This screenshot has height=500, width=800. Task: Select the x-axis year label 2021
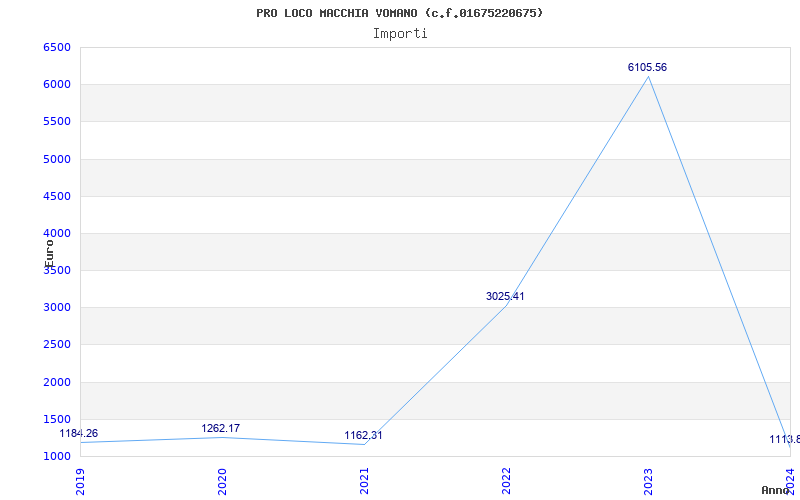point(364,481)
